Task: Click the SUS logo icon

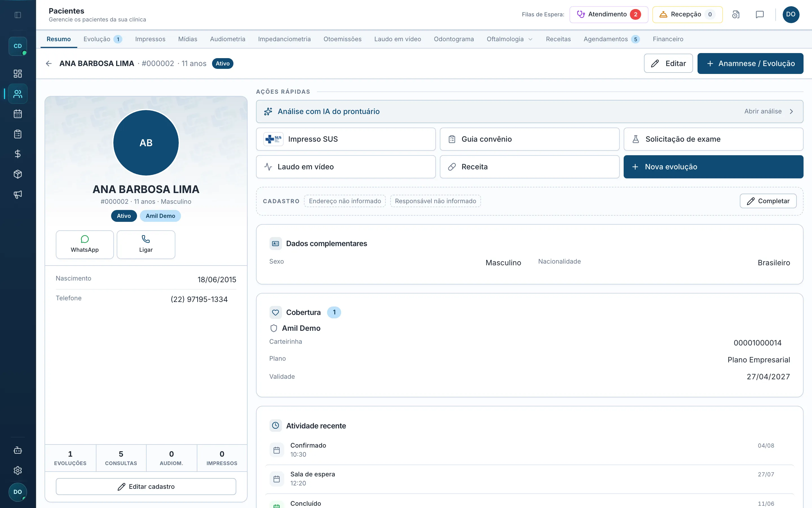Action: [x=273, y=139]
